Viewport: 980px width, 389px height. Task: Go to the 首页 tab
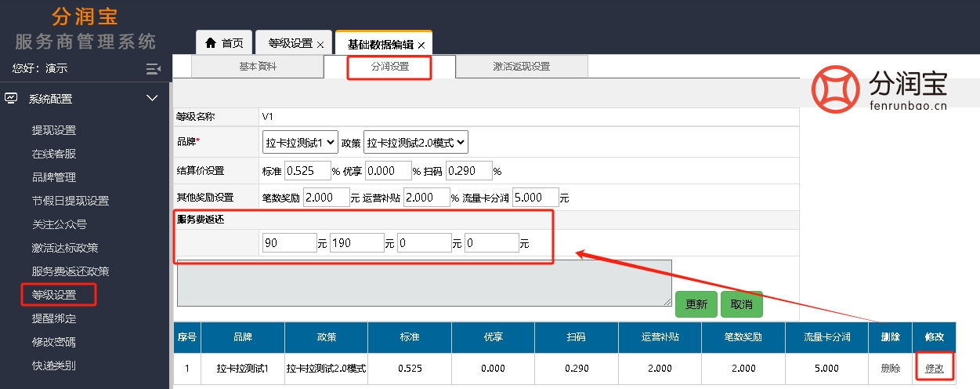click(x=224, y=42)
